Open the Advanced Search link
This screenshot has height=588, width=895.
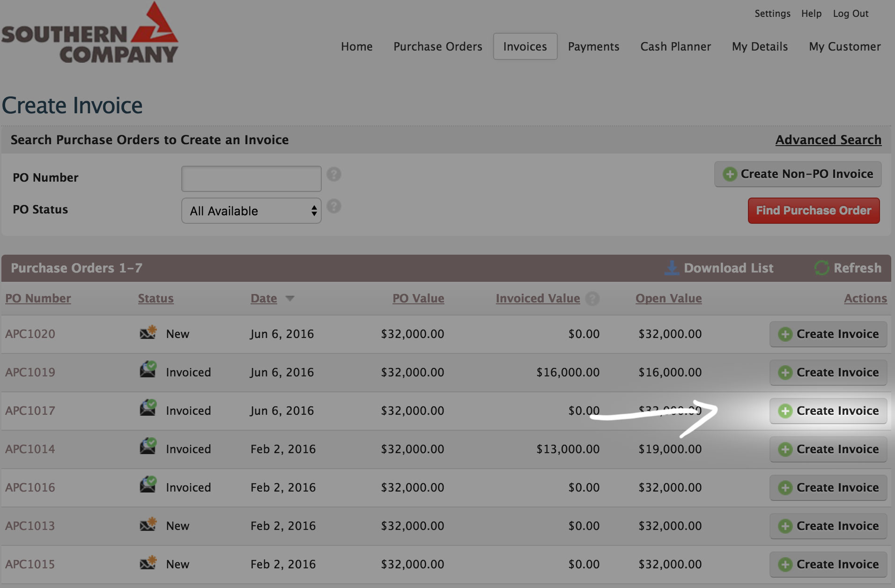click(828, 140)
